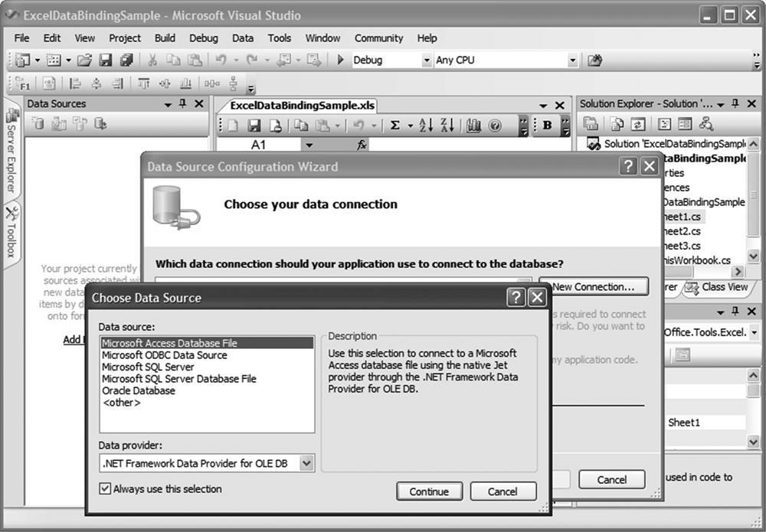This screenshot has height=532, width=766.
Task: Open the File menu
Action: pyautogui.click(x=21, y=38)
